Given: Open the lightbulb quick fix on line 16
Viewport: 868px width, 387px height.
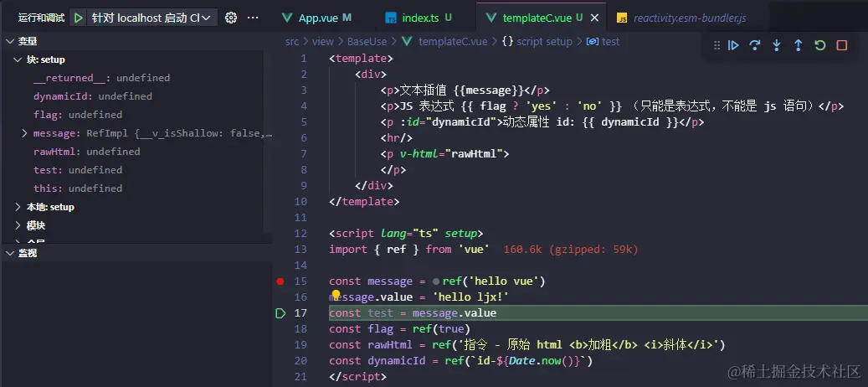Looking at the screenshot, I should (x=336, y=295).
